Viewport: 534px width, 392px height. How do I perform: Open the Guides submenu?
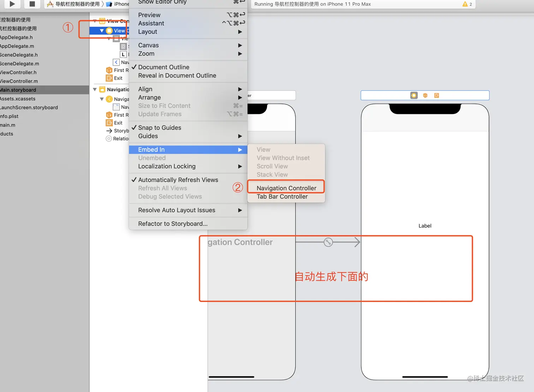pos(188,136)
